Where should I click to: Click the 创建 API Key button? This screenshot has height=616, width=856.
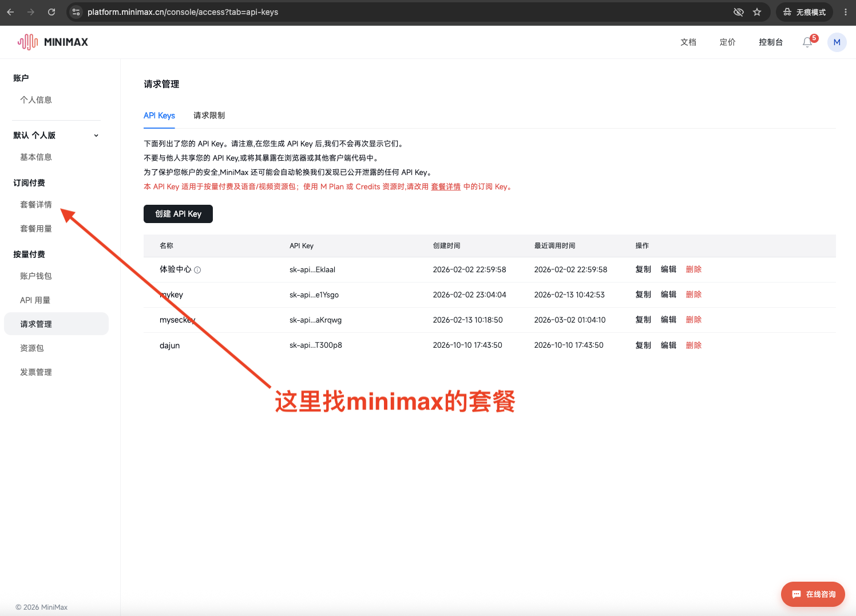click(x=178, y=214)
